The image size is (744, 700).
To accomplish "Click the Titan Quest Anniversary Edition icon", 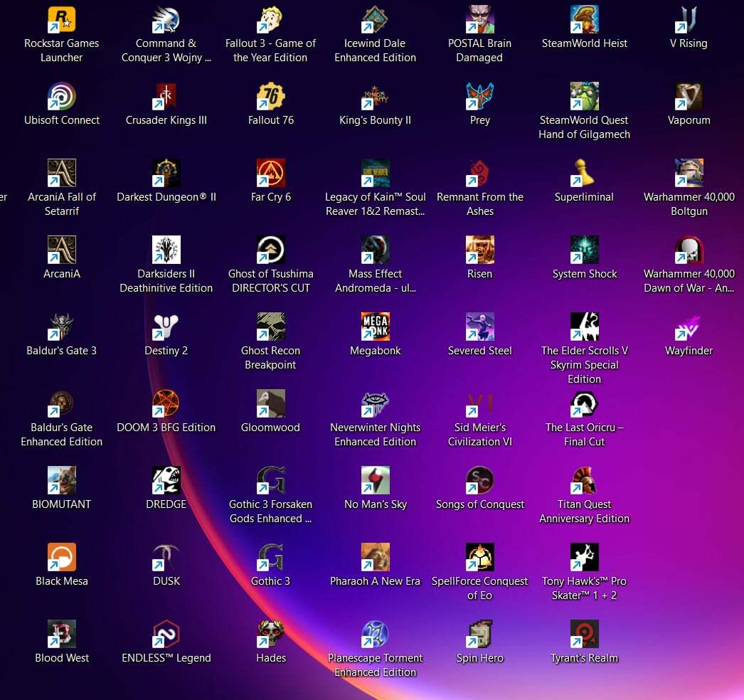I will [x=585, y=481].
